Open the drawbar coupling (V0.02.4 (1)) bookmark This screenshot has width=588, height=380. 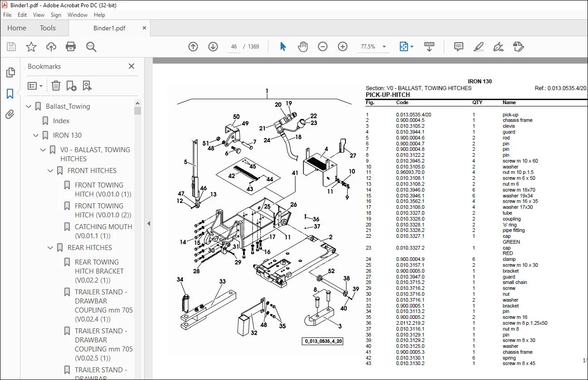point(104,306)
